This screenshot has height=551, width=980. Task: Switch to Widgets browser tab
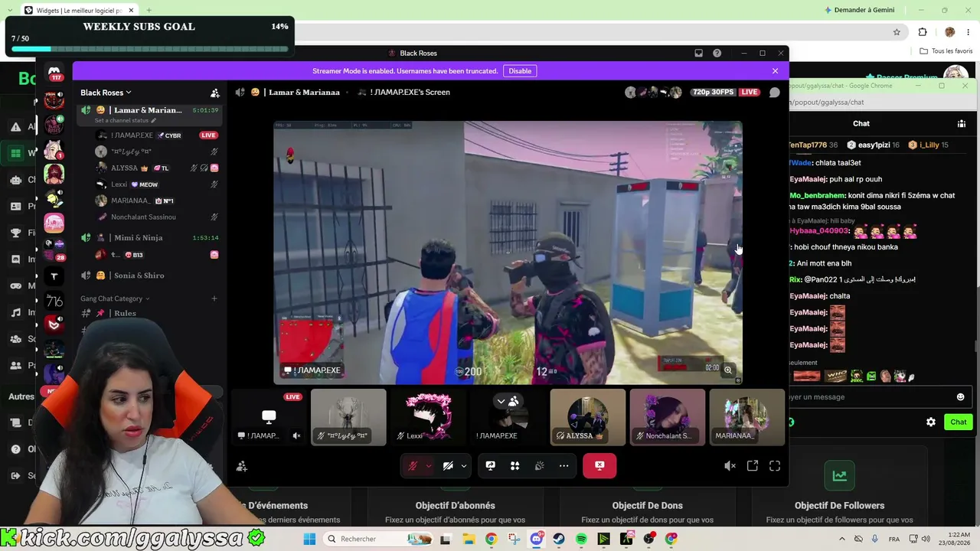[78, 10]
